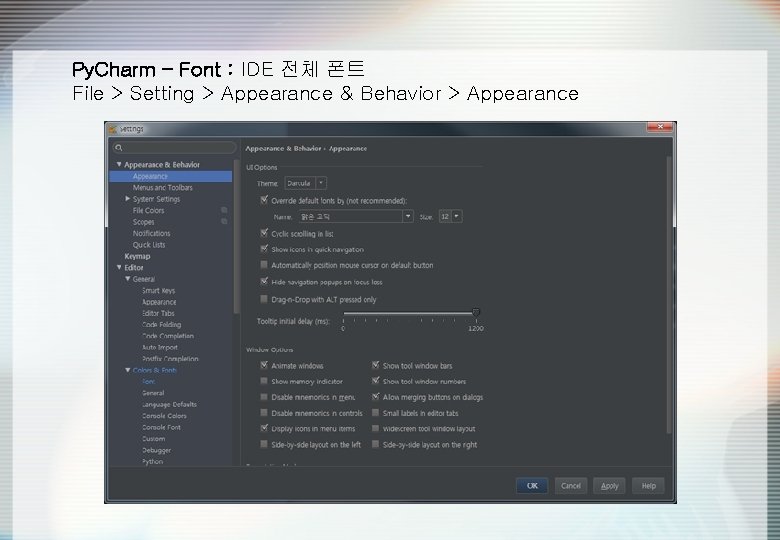780x540 pixels.
Task: Toggle Show tool window bars checkbox
Action: 376,365
